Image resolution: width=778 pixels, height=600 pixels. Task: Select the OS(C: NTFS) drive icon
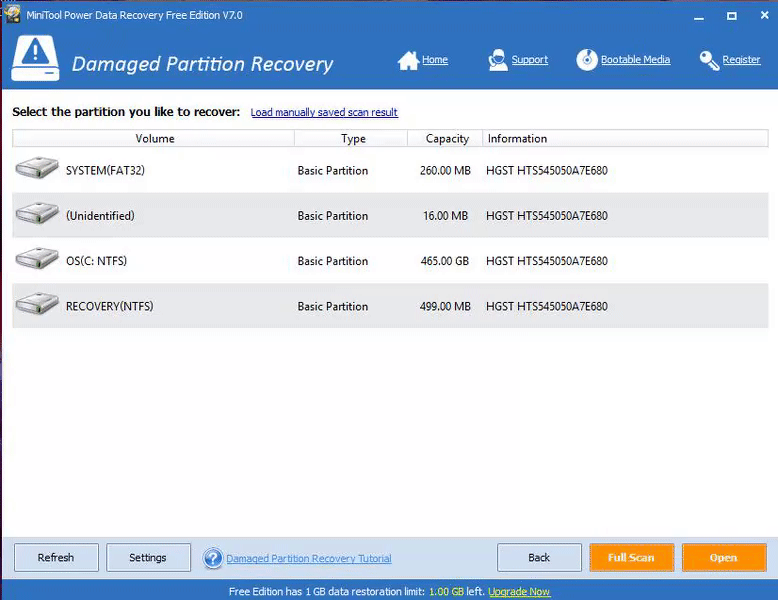point(37,259)
